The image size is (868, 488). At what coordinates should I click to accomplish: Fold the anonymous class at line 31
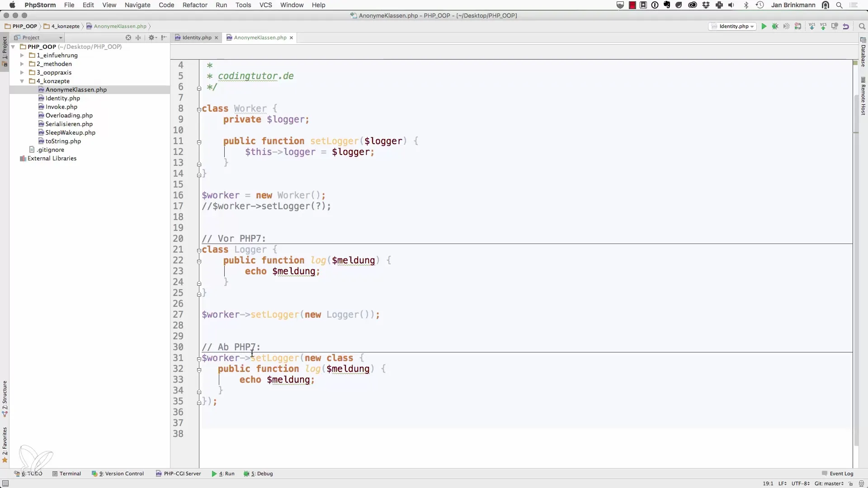pyautogui.click(x=199, y=359)
